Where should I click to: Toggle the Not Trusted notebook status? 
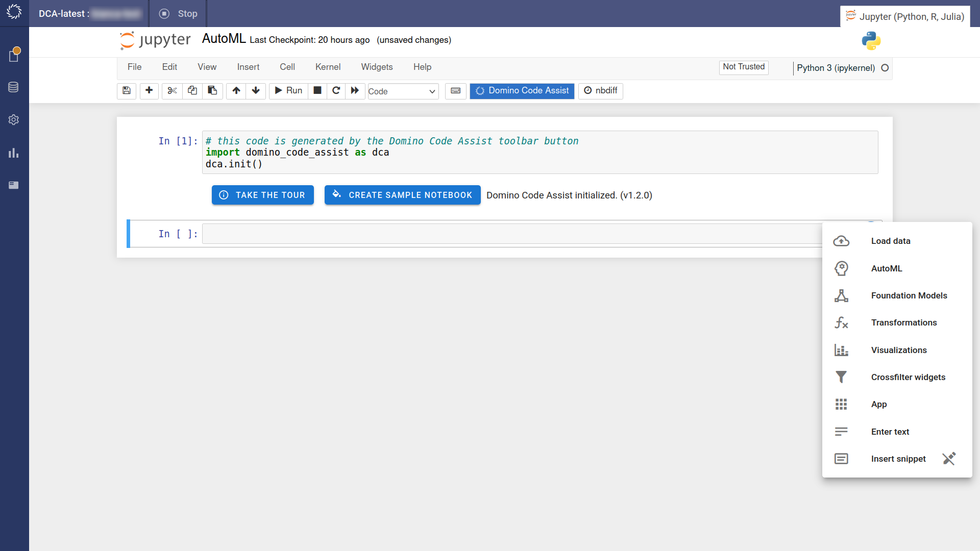(744, 67)
